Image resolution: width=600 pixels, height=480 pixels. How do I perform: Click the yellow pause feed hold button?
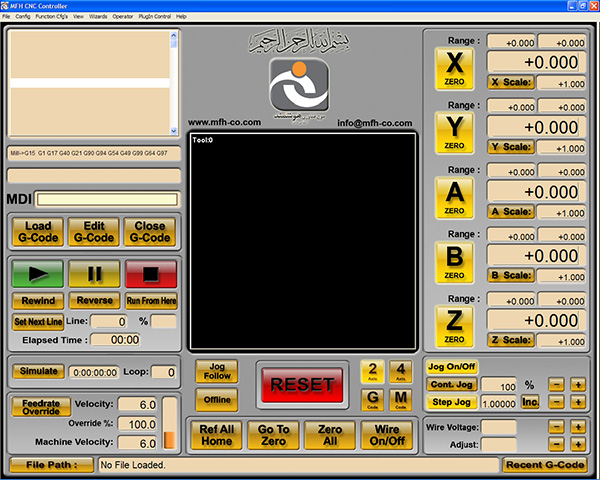pyautogui.click(x=94, y=273)
